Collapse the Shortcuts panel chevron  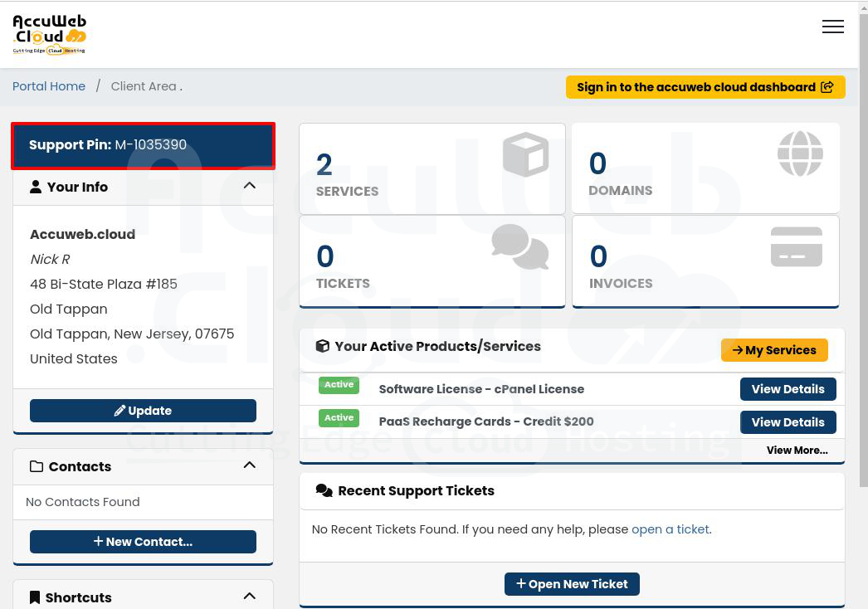click(x=249, y=597)
